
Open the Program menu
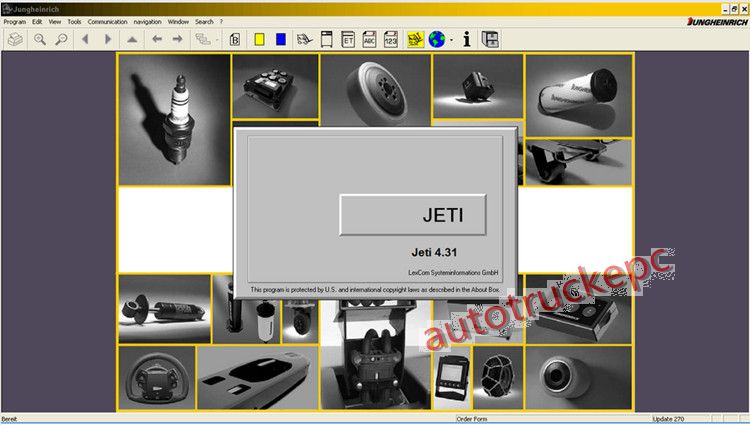(15, 22)
